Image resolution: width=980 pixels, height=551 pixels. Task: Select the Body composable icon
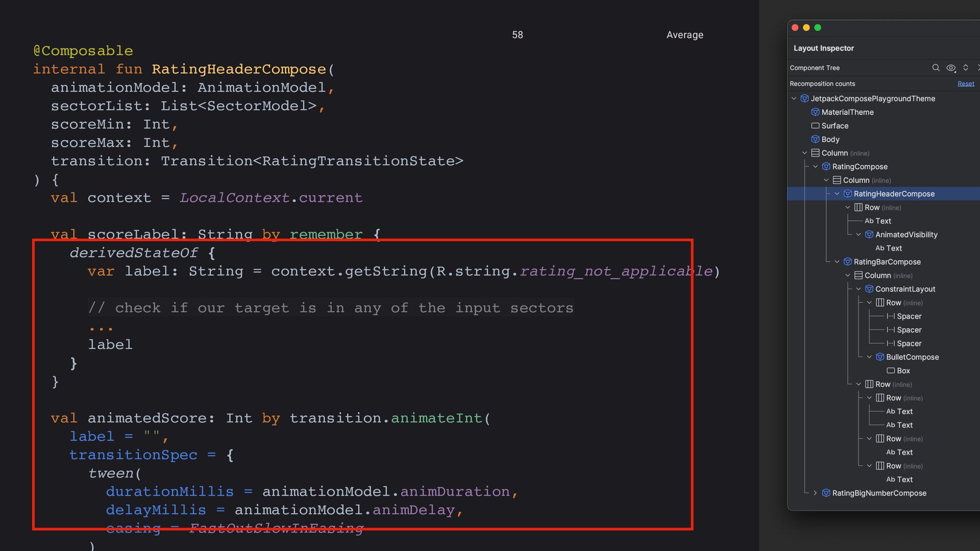click(x=815, y=139)
